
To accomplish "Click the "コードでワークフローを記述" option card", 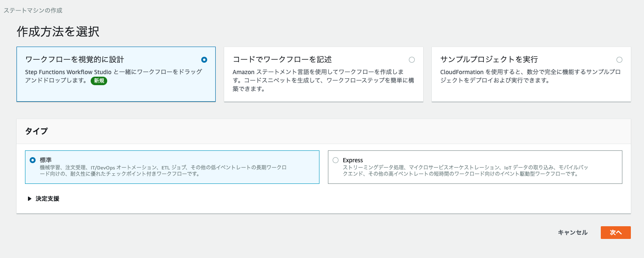I will point(324,74).
